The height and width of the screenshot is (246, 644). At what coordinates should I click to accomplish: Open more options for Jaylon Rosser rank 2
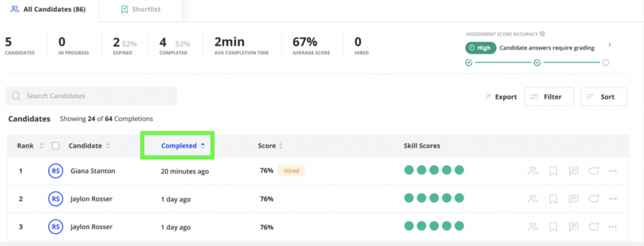click(613, 199)
